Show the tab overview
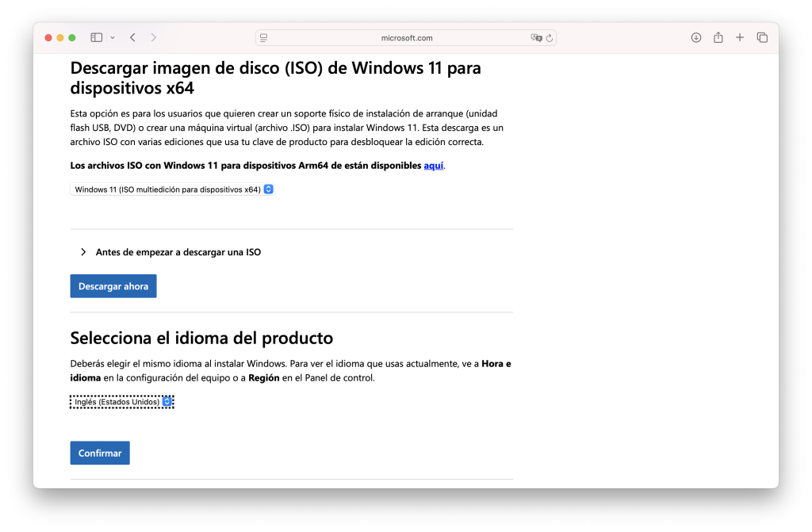This screenshot has width=812, height=532. (x=762, y=37)
